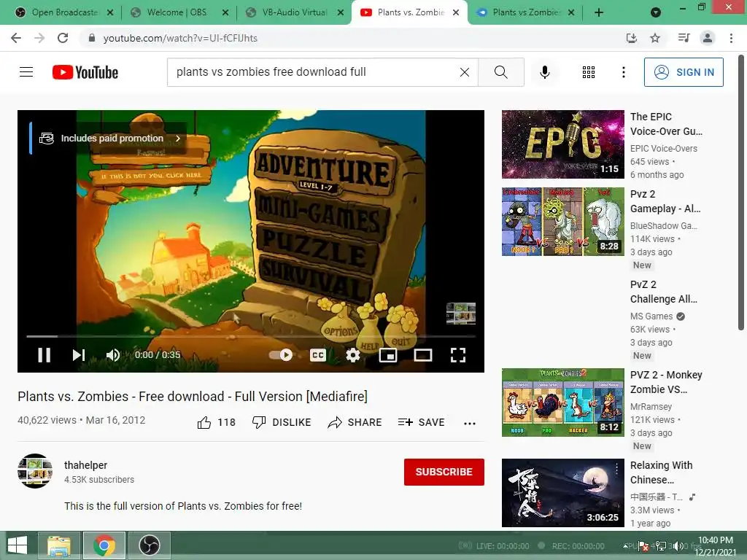This screenshot has height=560, width=747.
Task: Open 'Pvz 2 Gameplay' video thumbnail
Action: click(x=562, y=222)
